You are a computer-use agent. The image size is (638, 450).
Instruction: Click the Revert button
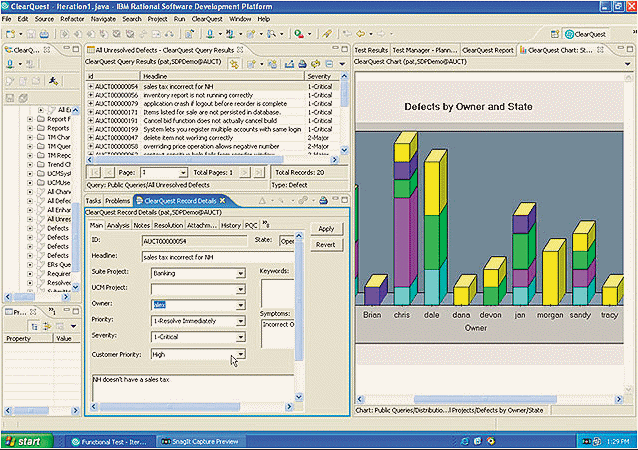click(326, 245)
